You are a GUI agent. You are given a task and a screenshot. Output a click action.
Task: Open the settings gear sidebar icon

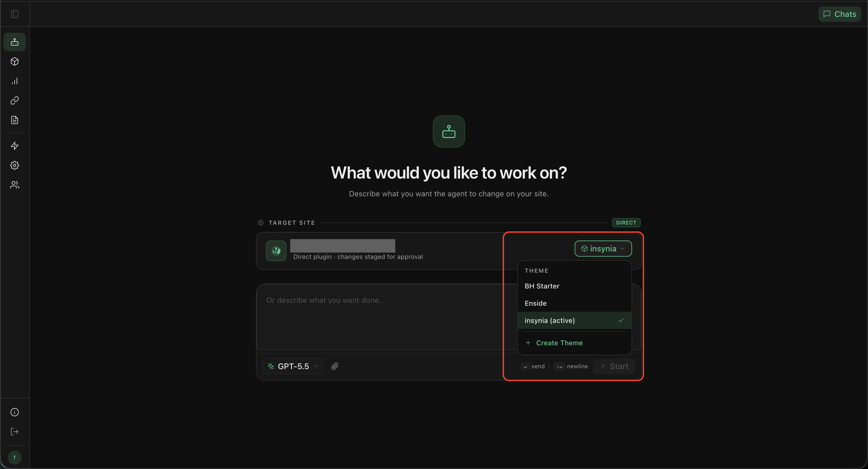point(14,165)
